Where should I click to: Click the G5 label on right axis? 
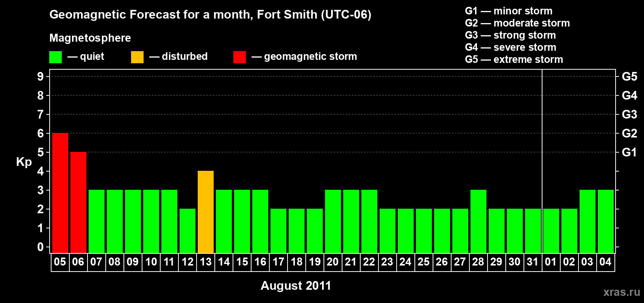point(630,77)
